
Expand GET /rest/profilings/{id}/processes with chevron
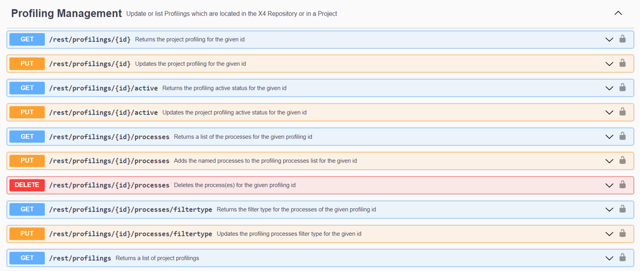click(x=609, y=137)
